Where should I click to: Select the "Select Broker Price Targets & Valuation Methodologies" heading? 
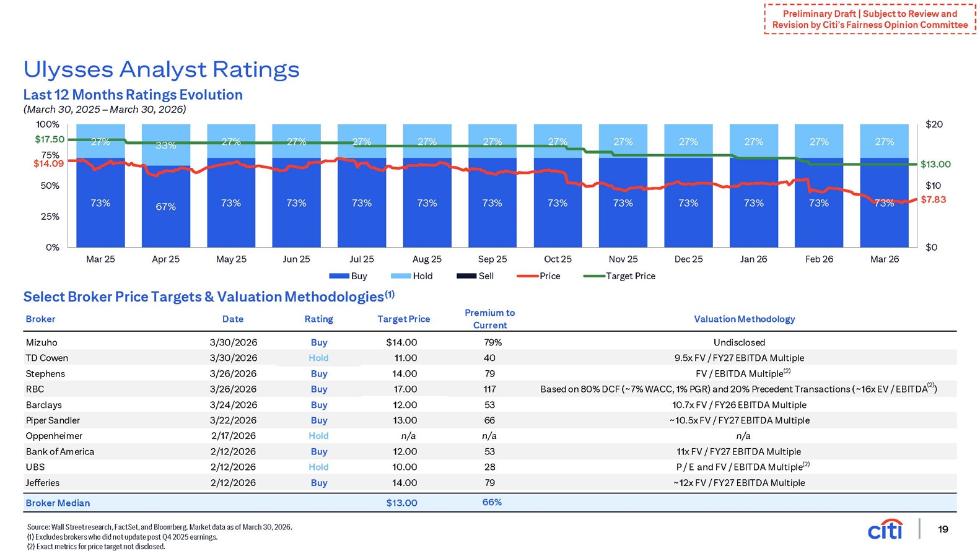[x=209, y=296]
